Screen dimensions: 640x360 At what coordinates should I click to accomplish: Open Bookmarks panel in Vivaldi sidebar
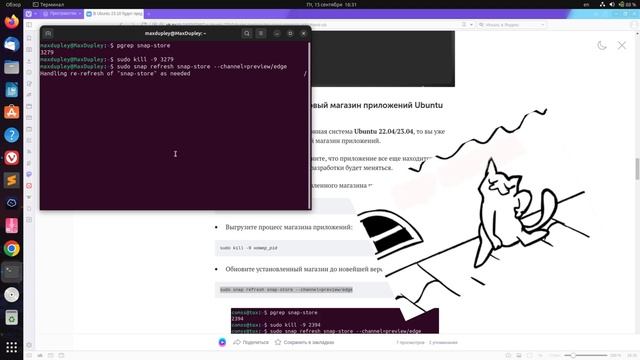(29, 38)
